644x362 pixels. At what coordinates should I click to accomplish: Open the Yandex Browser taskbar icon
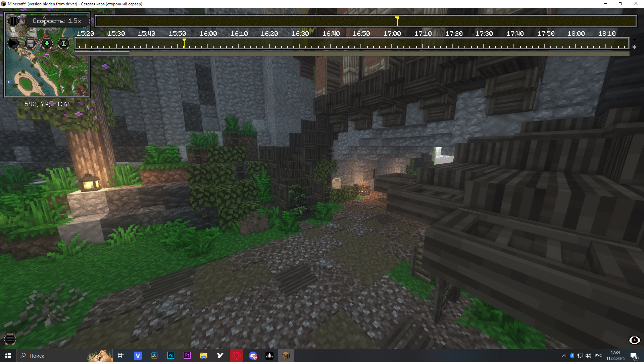(x=220, y=356)
